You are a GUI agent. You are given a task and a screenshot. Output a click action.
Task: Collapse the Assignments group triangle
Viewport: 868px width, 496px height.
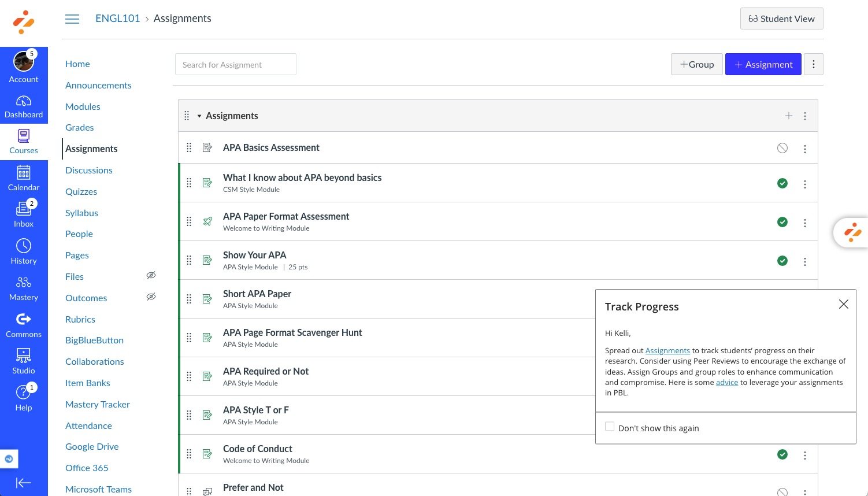pyautogui.click(x=199, y=116)
